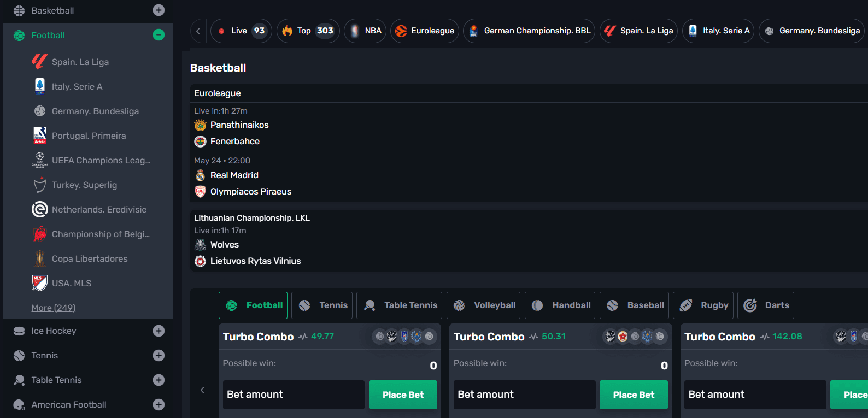Click the Tennis ball sidebar icon
This screenshot has height=418, width=868.
[19, 356]
